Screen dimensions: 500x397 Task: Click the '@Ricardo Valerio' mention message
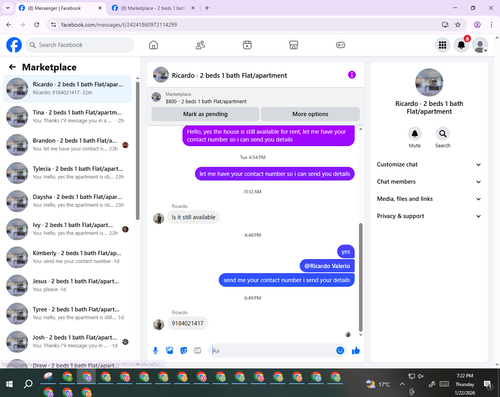click(x=327, y=266)
